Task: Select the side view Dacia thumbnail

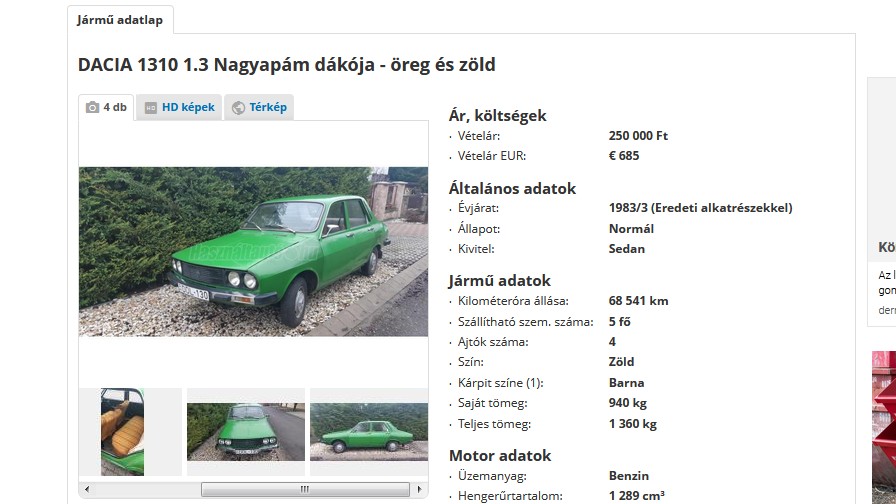Action: 369,432
